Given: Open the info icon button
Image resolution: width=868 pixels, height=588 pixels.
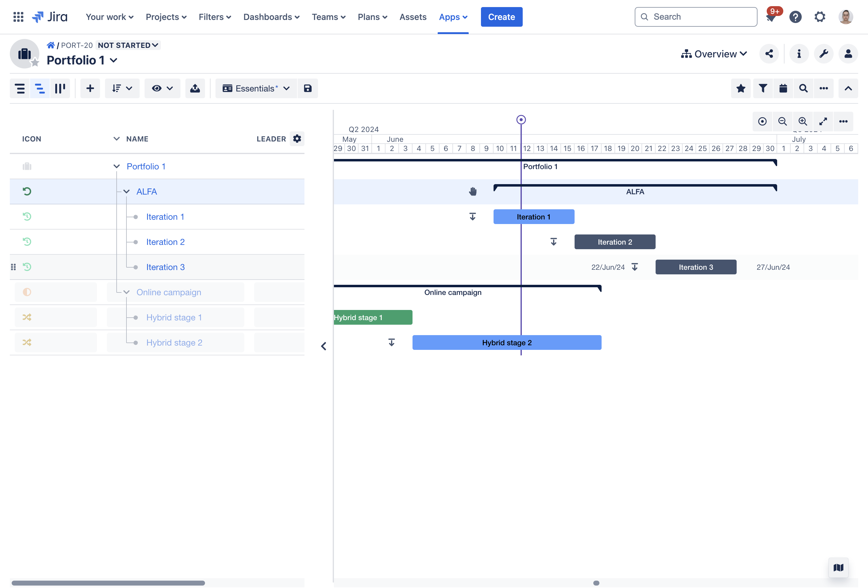Looking at the screenshot, I should [799, 54].
